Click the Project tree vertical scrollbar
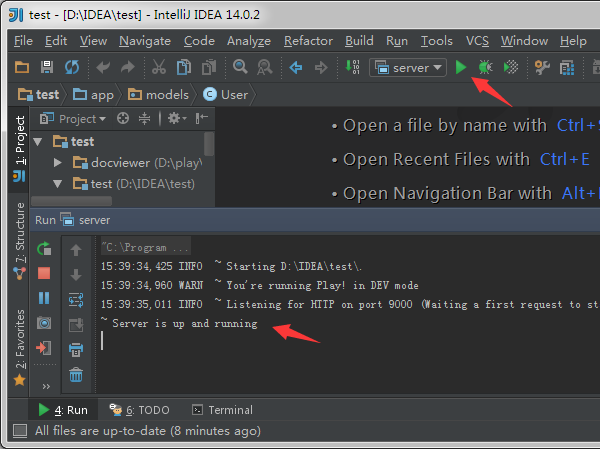Viewport: 600px width, 449px height. (209, 144)
